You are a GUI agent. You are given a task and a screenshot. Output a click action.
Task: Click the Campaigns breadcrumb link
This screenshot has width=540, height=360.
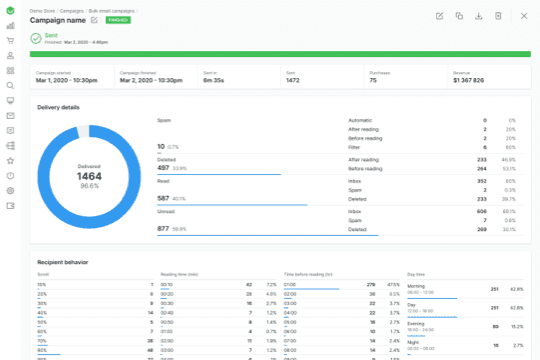72,11
